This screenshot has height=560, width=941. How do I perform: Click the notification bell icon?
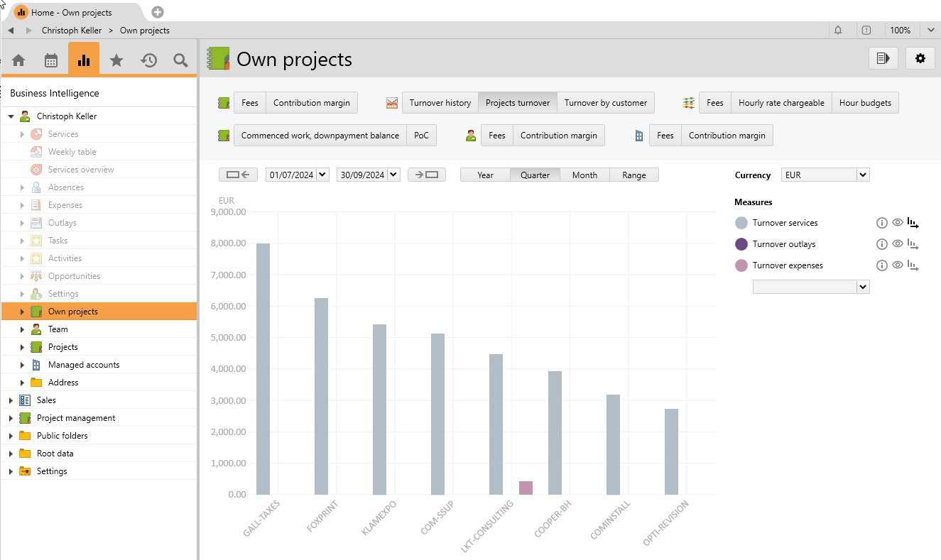[x=838, y=31]
